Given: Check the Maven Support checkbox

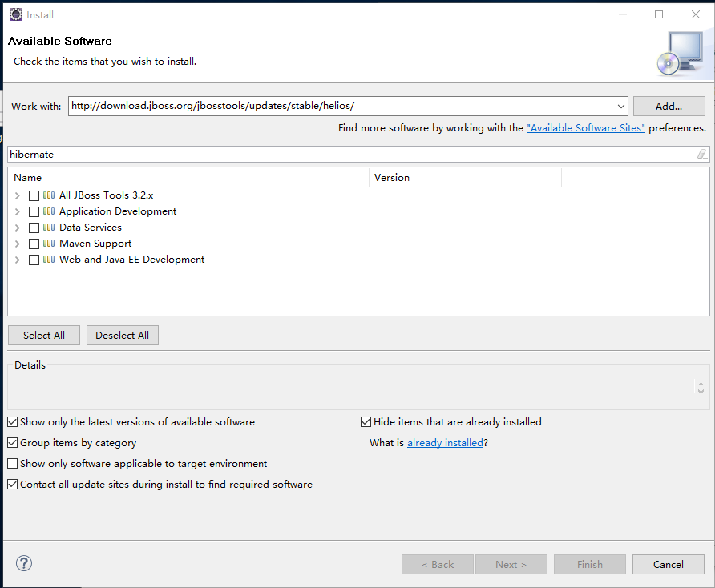Looking at the screenshot, I should 34,244.
